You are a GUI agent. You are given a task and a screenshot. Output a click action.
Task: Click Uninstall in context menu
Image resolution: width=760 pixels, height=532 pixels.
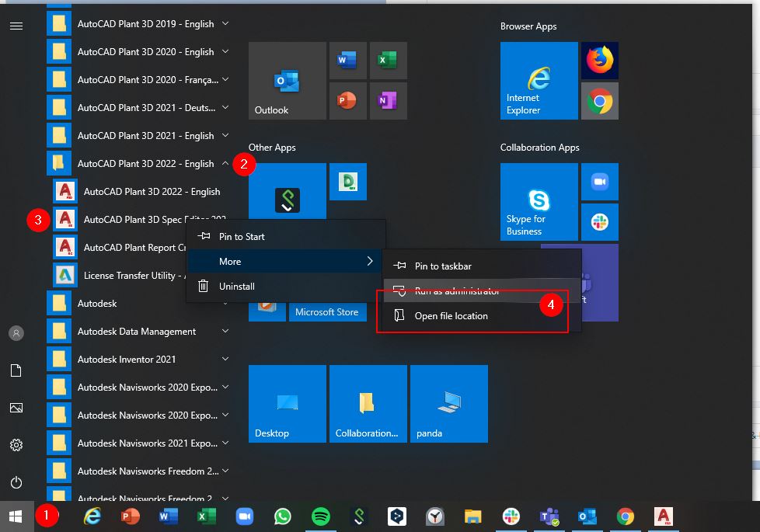(x=236, y=287)
